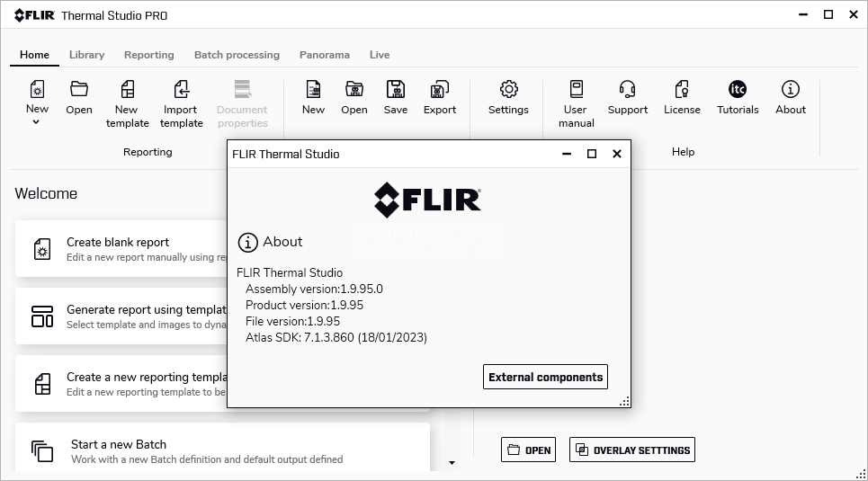Open a report via Reporting Open icon

point(78,89)
